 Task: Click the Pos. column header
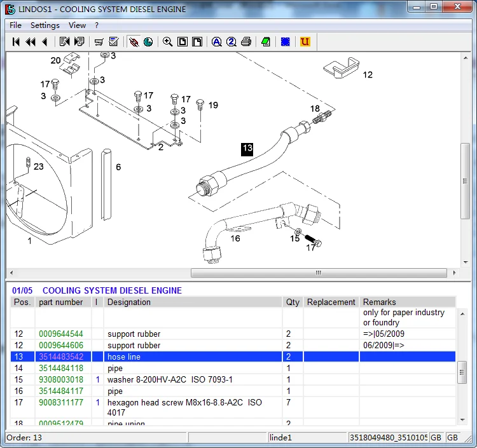coord(22,302)
